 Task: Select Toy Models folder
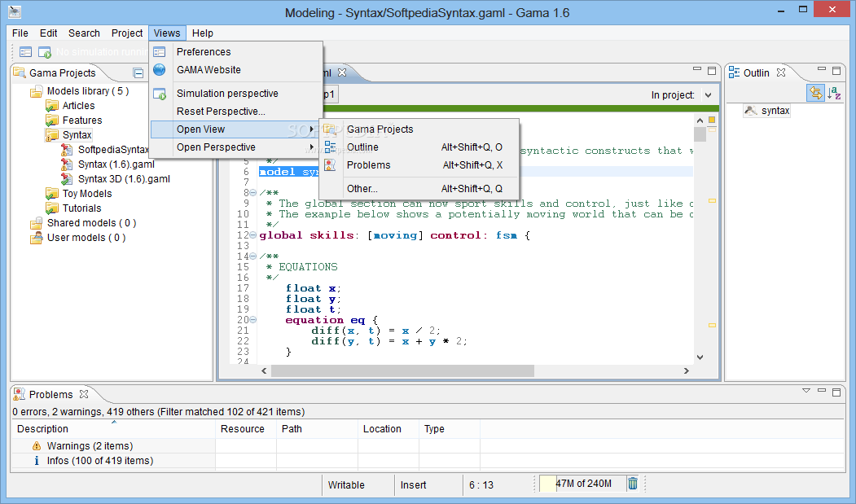[x=87, y=194]
